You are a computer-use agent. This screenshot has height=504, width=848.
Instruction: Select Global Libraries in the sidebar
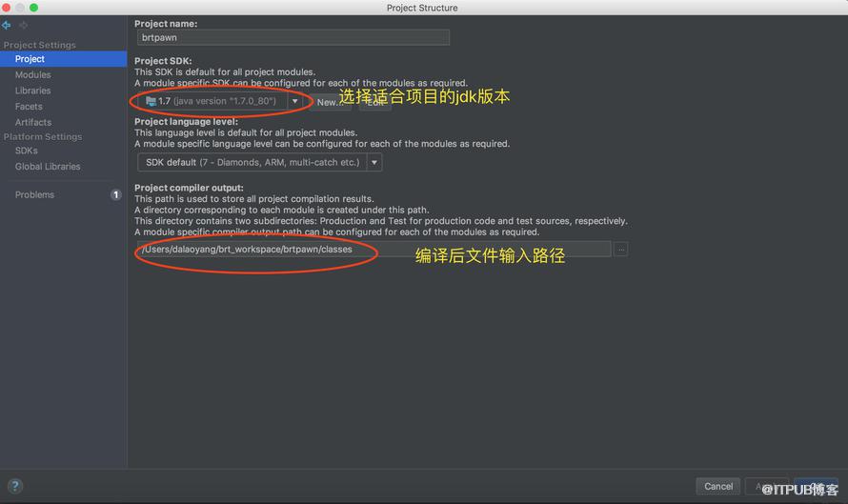[48, 167]
